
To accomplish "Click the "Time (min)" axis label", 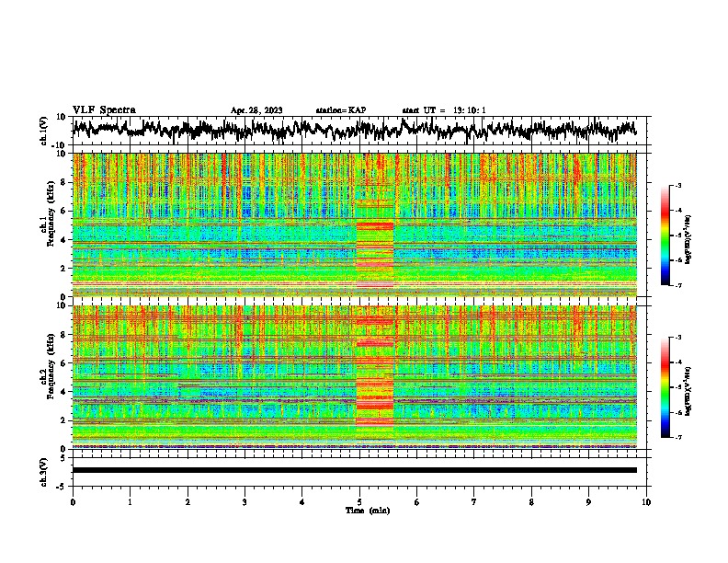I will (368, 511).
